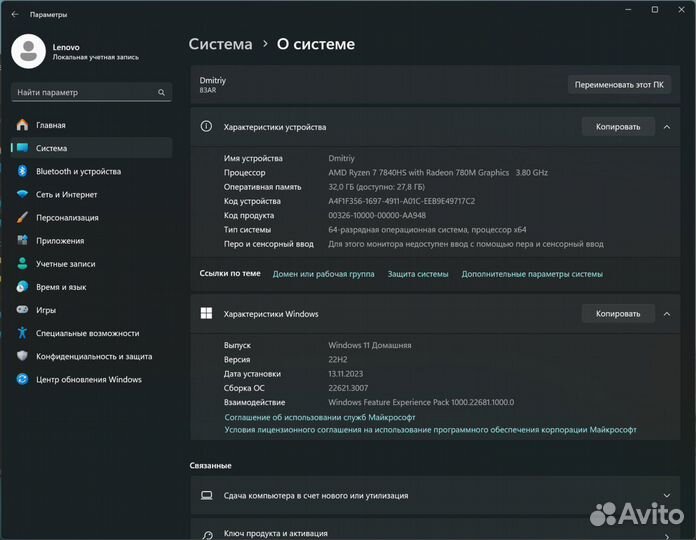
Task: Open the System protection link
Action: tap(418, 274)
